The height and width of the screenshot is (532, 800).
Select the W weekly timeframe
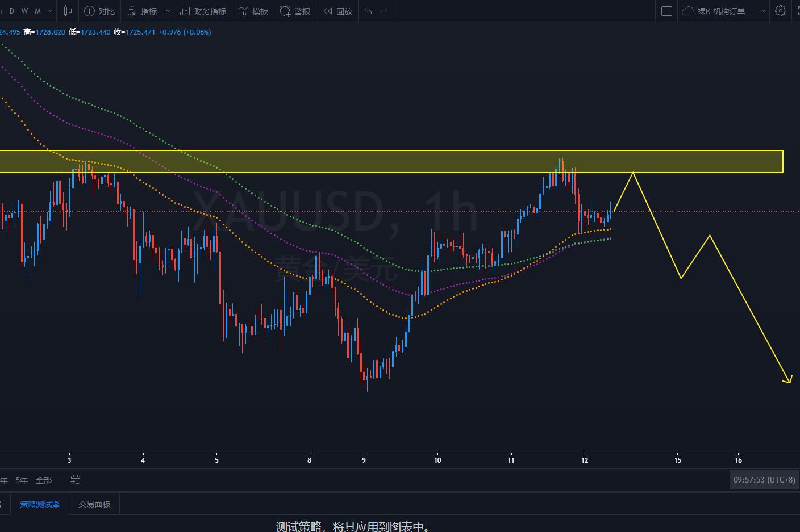coord(24,11)
